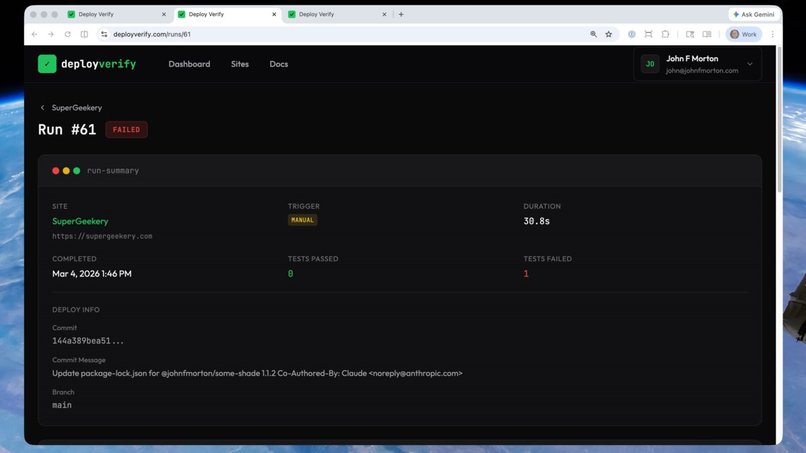
Task: Click the Ask Gemini button
Action: (754, 14)
